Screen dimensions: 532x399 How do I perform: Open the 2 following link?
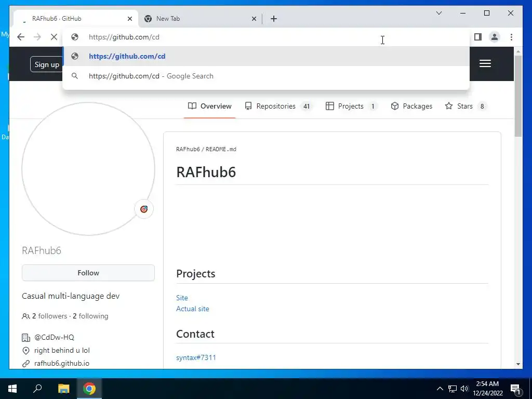click(90, 316)
